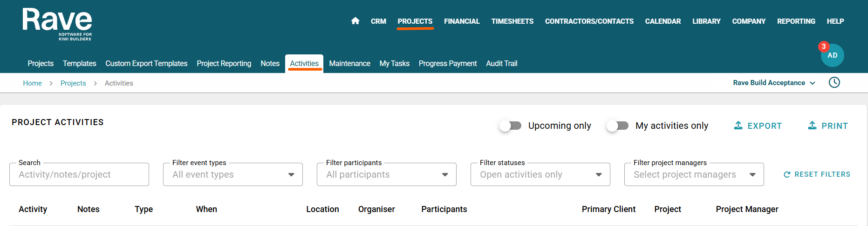This screenshot has height=226, width=868.
Task: Enable the Upcoming only toggle
Action: 510,126
